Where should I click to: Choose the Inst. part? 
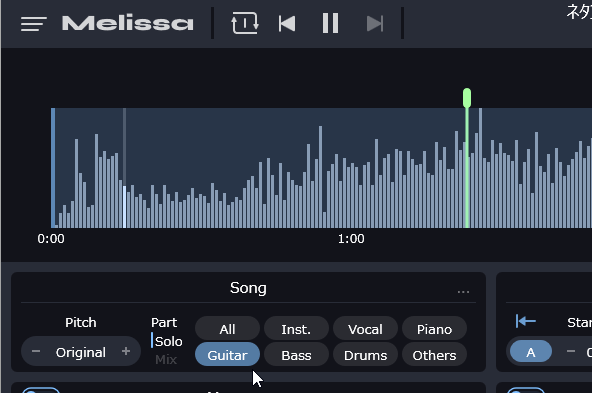(x=296, y=329)
